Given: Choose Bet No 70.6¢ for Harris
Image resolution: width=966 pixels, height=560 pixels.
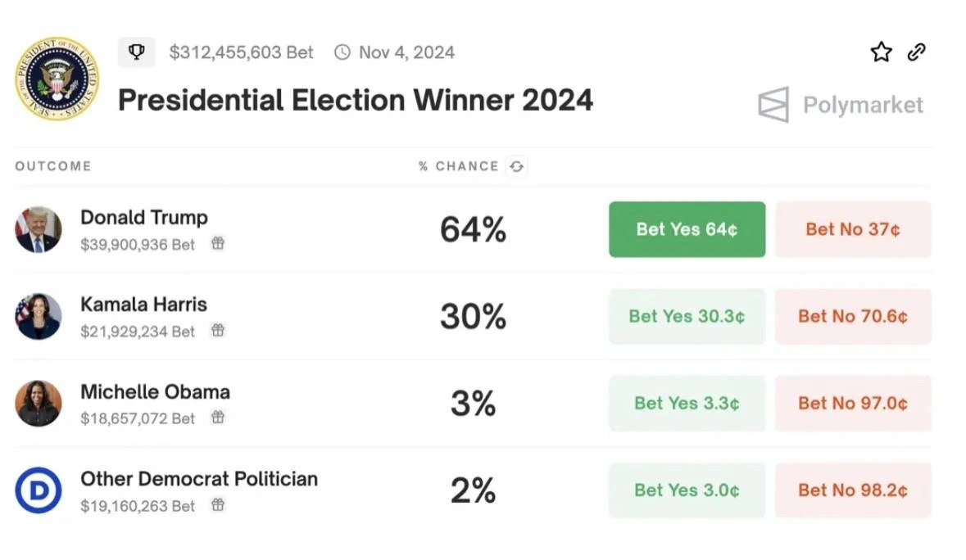Looking at the screenshot, I should tap(853, 316).
